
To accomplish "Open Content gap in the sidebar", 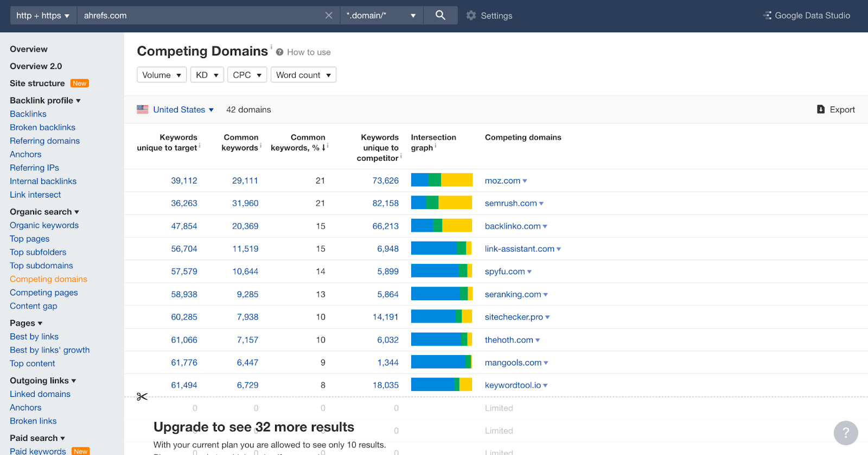I will [33, 306].
